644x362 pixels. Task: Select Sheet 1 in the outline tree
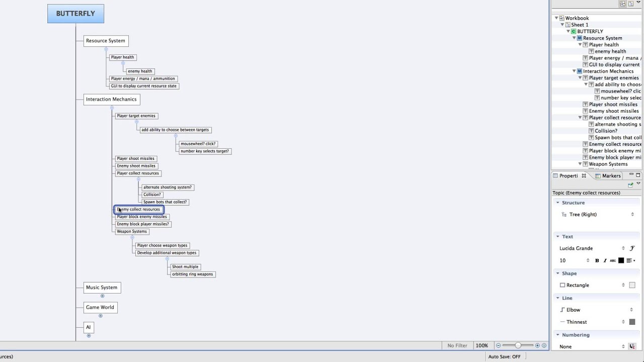coord(579,25)
